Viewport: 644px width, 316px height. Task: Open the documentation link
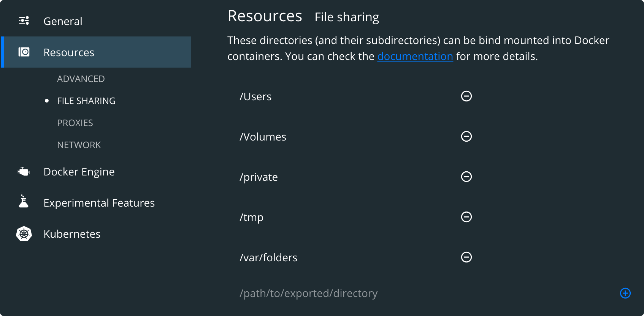pos(415,56)
